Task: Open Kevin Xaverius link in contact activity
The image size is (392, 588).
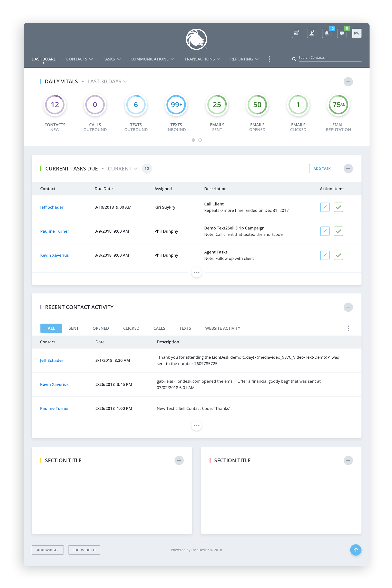Action: [54, 384]
